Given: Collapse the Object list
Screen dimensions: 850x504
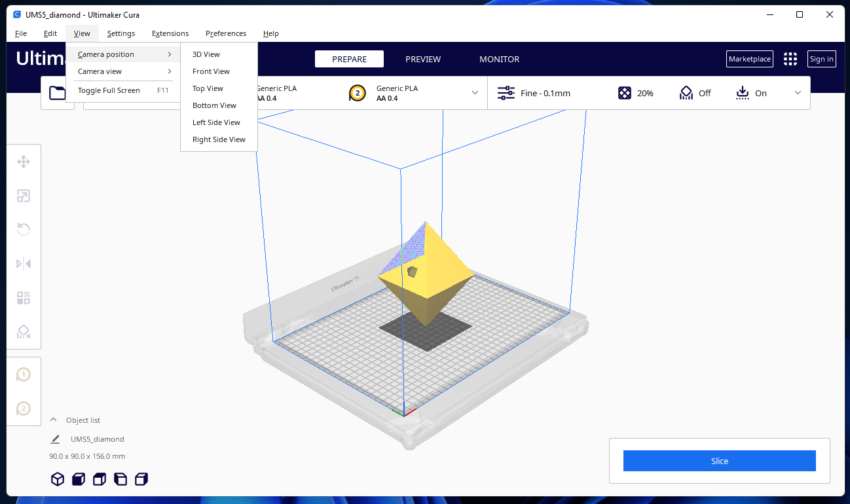Looking at the screenshot, I should (54, 420).
